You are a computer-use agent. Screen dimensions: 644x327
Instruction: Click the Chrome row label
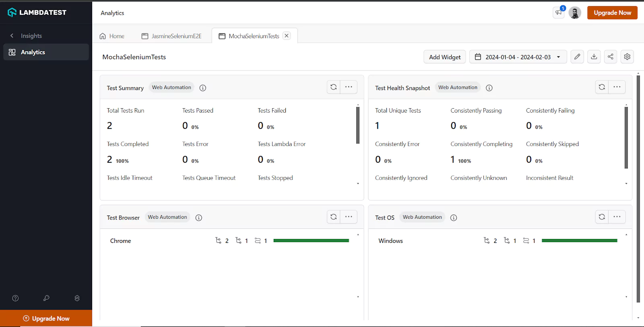coord(120,241)
